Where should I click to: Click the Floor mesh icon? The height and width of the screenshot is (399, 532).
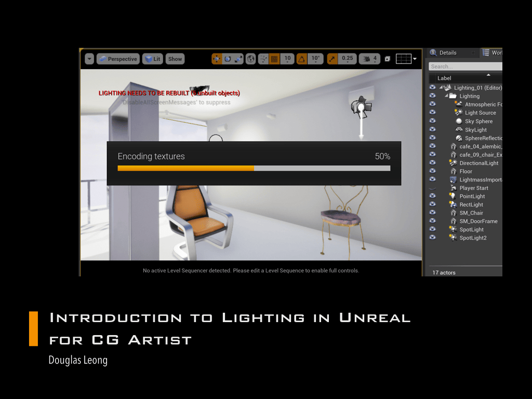[x=453, y=171]
